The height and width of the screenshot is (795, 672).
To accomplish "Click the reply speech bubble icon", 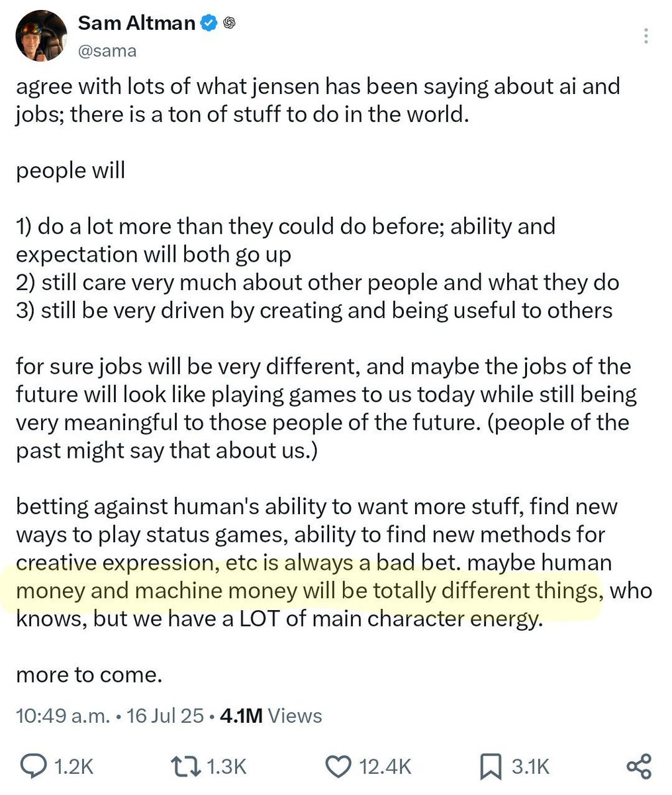I will [33, 767].
